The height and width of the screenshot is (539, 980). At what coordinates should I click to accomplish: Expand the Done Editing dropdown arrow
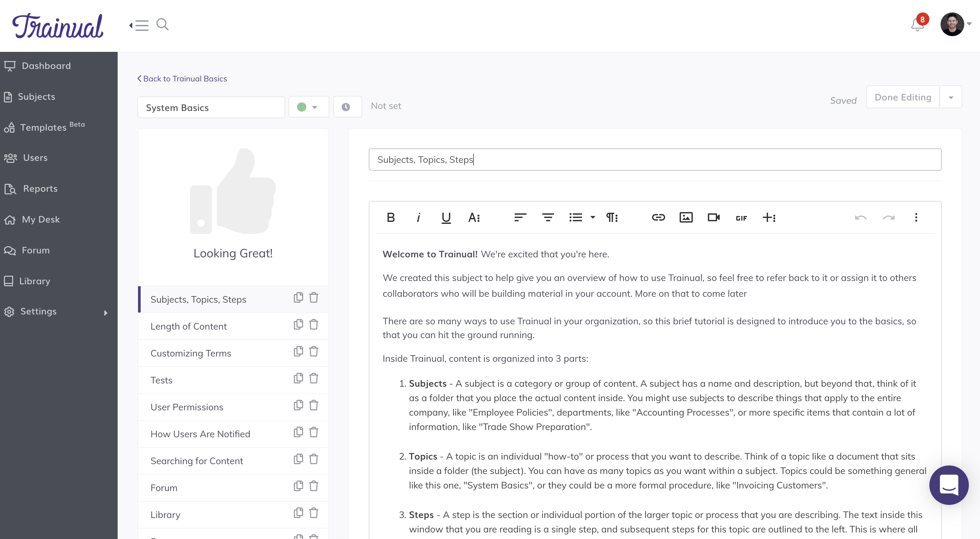point(951,97)
